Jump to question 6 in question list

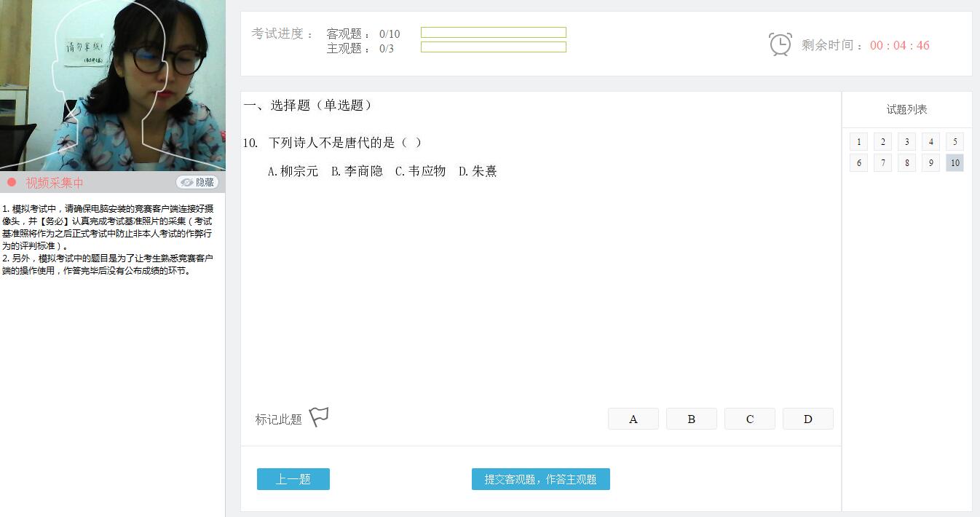click(858, 162)
